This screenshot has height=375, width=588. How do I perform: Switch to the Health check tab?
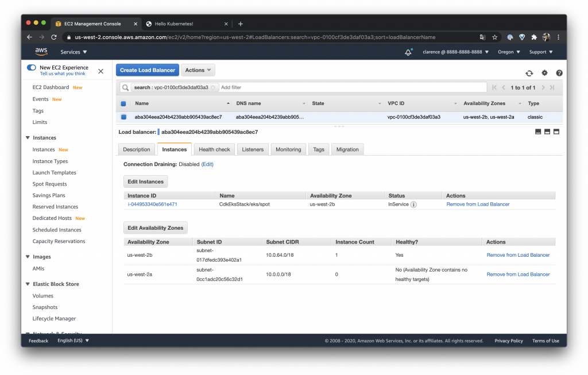pos(215,149)
